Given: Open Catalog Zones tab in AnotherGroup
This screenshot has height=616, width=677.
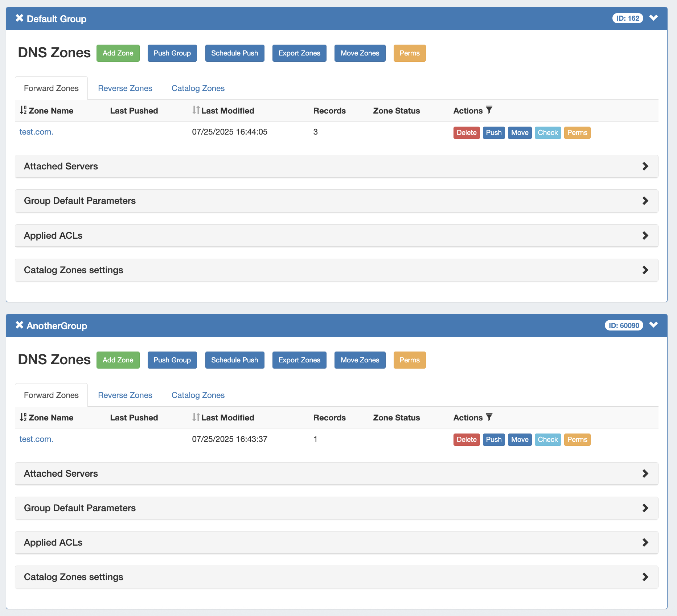Looking at the screenshot, I should pos(198,395).
